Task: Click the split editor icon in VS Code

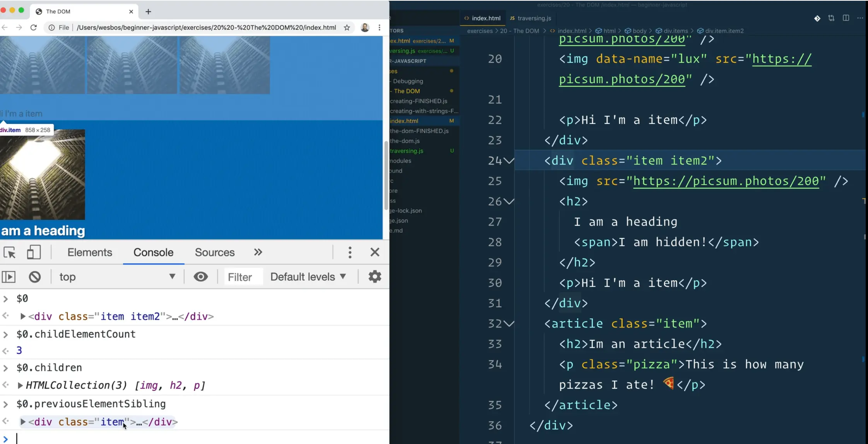Action: 846,18
